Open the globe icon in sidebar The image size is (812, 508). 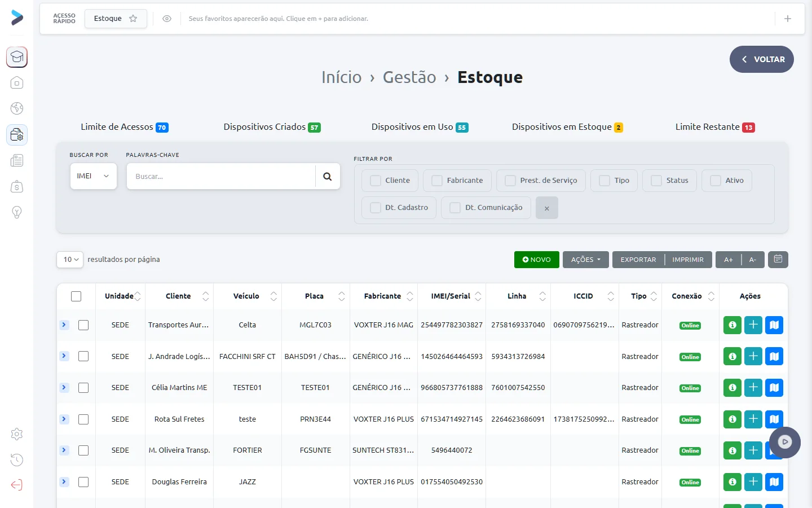(x=17, y=108)
